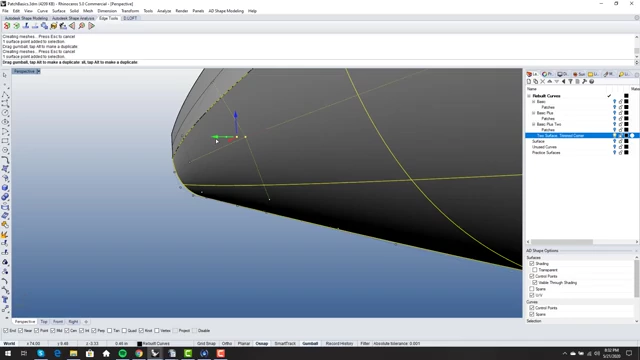Click the first red Edge Tools toolbar icon

pyautogui.click(x=7, y=26)
